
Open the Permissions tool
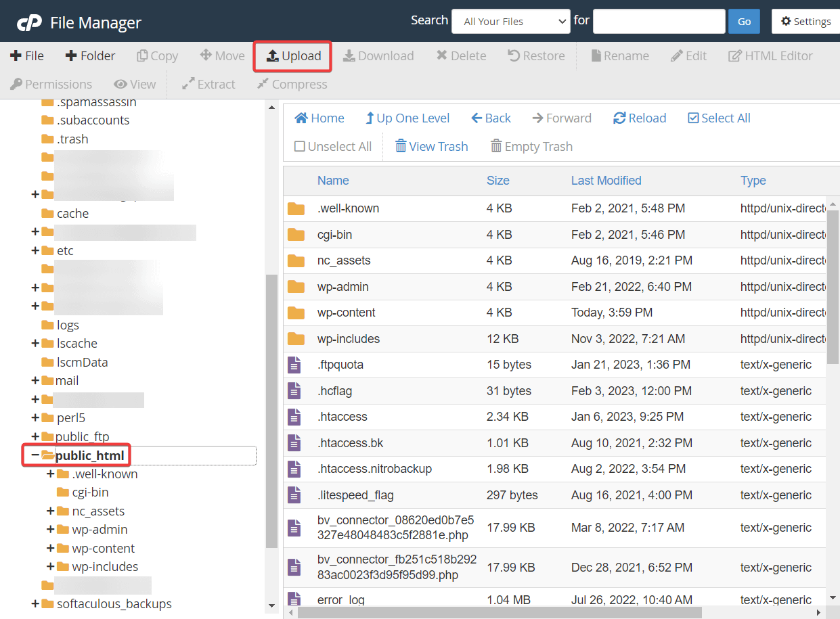coord(51,84)
